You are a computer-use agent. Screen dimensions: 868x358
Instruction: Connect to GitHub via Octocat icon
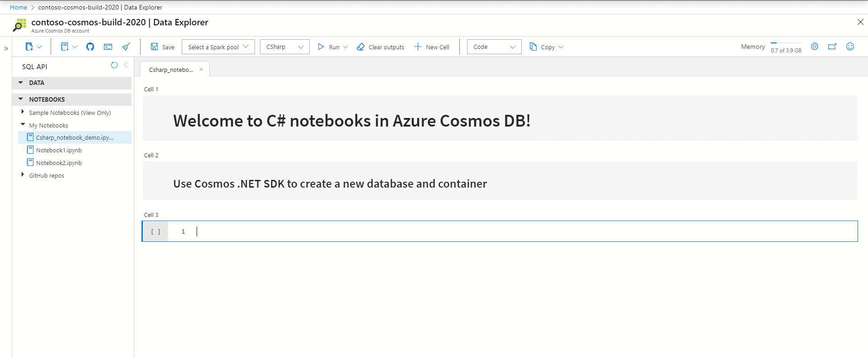point(90,47)
